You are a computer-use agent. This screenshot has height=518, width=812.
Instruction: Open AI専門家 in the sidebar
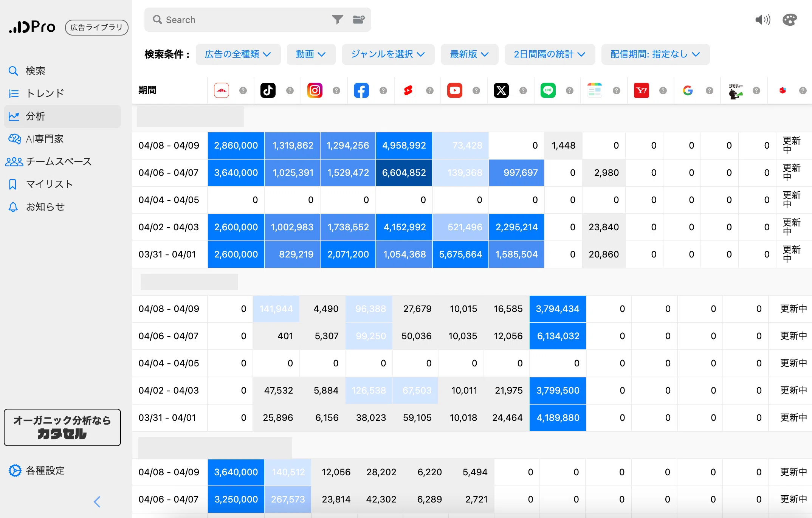(62, 139)
